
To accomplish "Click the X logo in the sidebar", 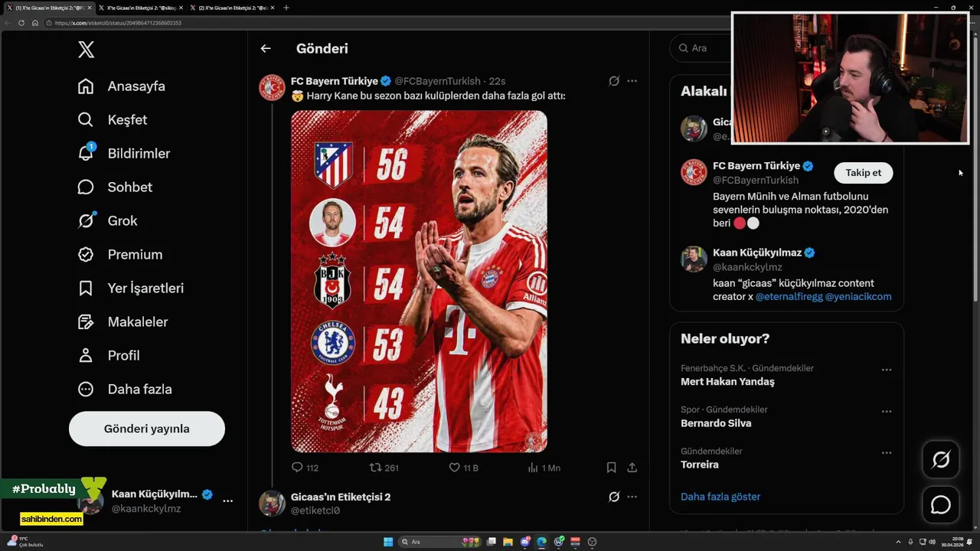I will click(86, 50).
